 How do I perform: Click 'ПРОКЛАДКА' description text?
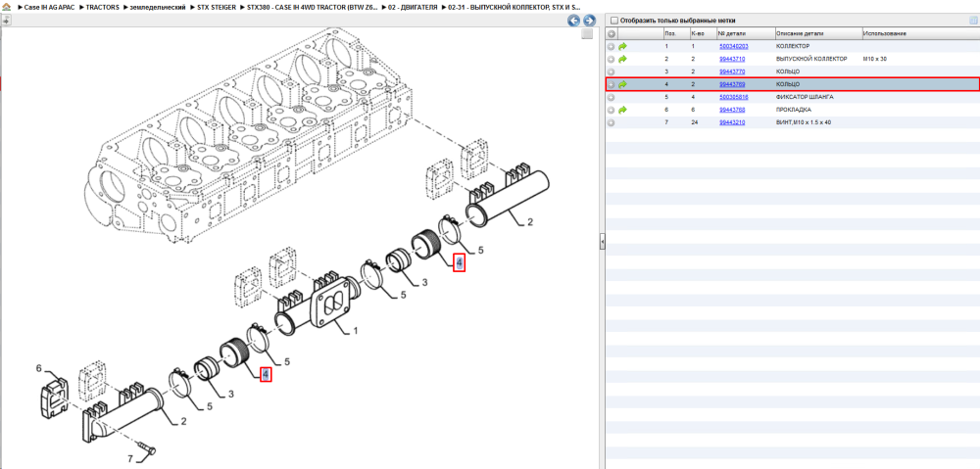point(794,110)
